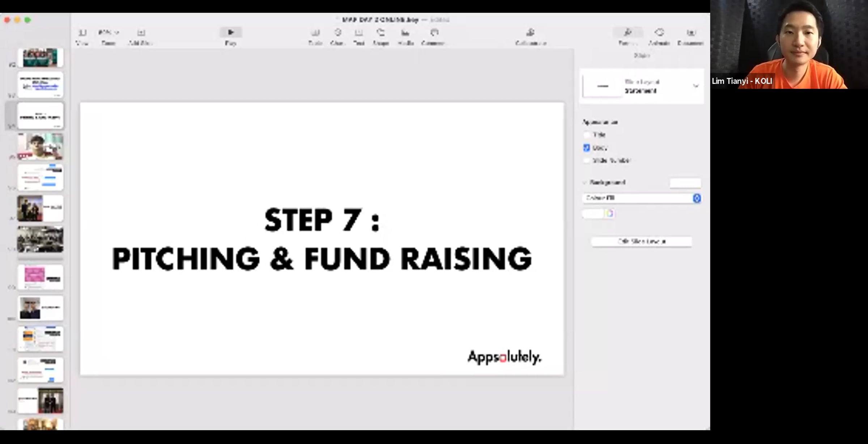Collapse the Background section disclosure arrow

click(x=584, y=182)
